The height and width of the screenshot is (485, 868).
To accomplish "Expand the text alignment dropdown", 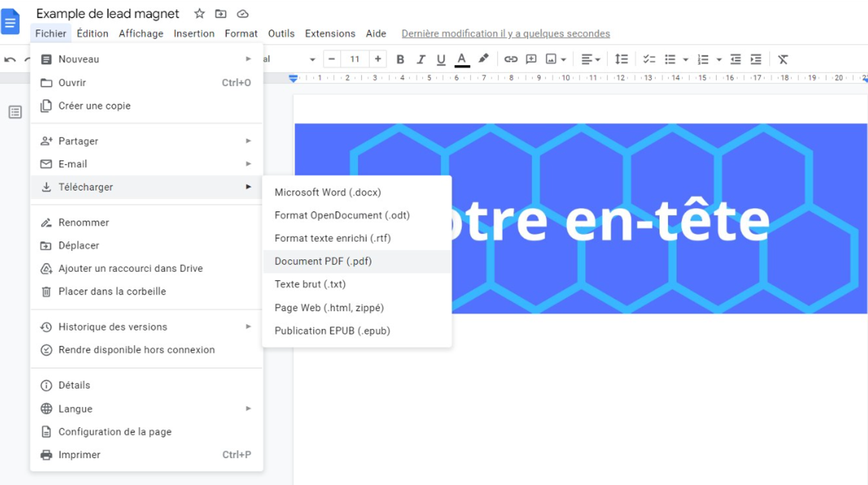I will pyautogui.click(x=590, y=59).
